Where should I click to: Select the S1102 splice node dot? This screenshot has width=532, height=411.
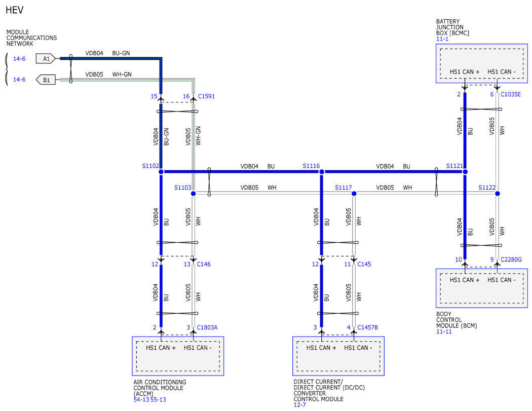[161, 172]
